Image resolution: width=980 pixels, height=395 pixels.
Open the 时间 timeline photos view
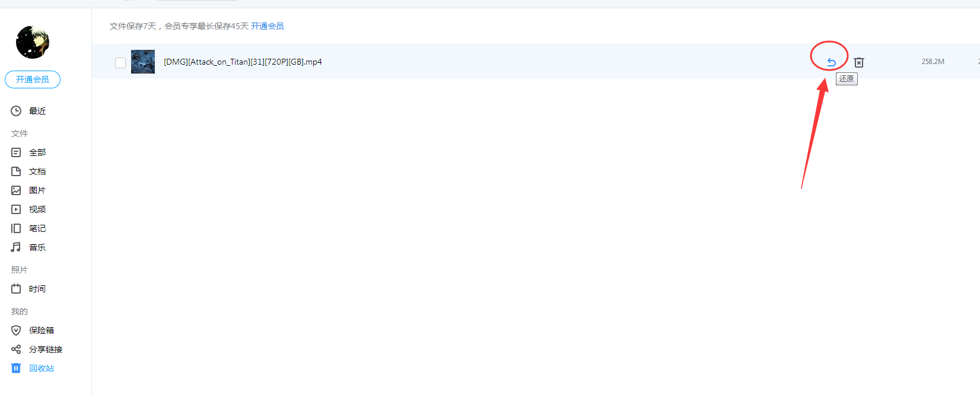[x=37, y=289]
